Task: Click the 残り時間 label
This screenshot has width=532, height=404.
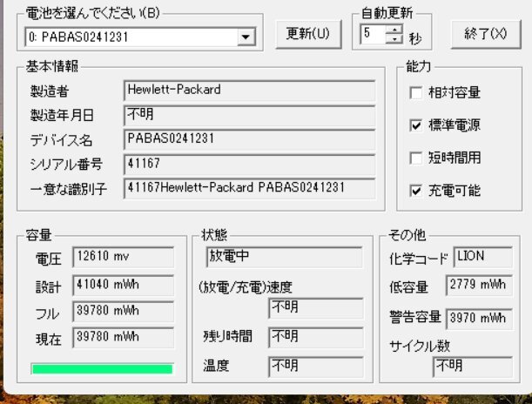Action: point(227,336)
